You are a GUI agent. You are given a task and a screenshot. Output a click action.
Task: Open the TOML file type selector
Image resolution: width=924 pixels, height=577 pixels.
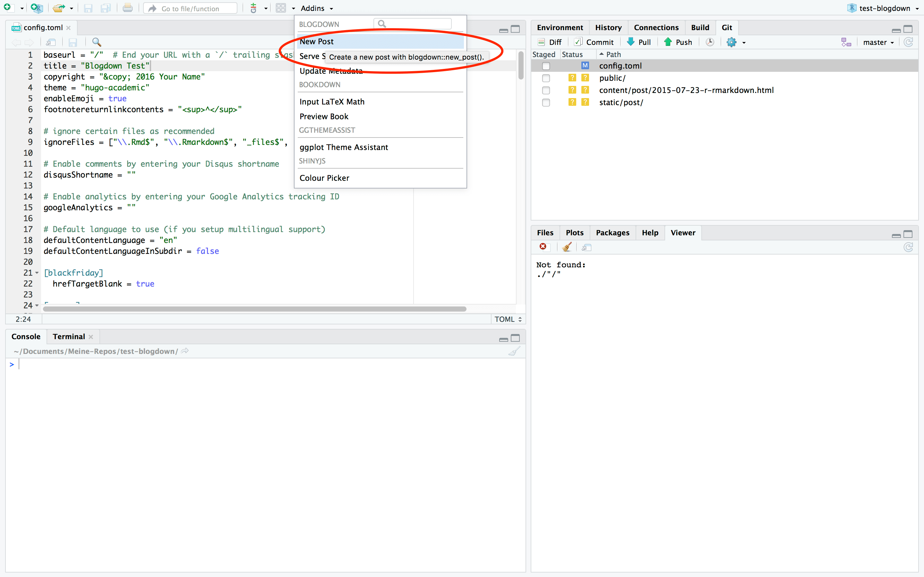coord(508,319)
